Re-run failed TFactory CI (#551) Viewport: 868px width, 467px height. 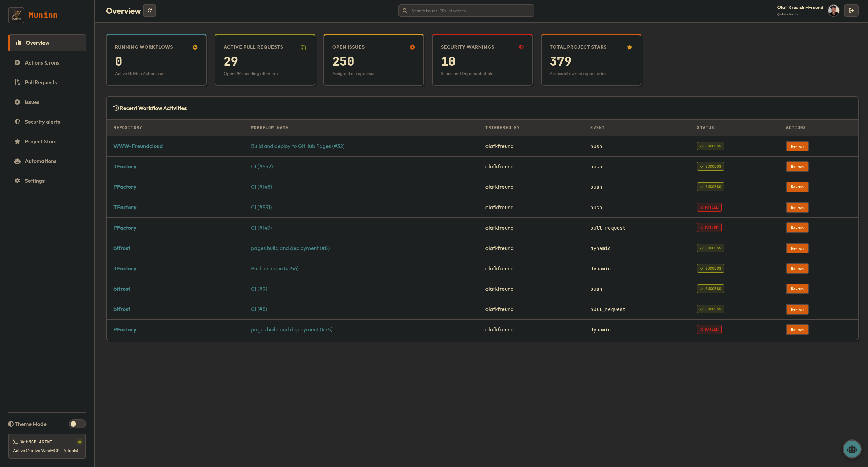point(797,208)
